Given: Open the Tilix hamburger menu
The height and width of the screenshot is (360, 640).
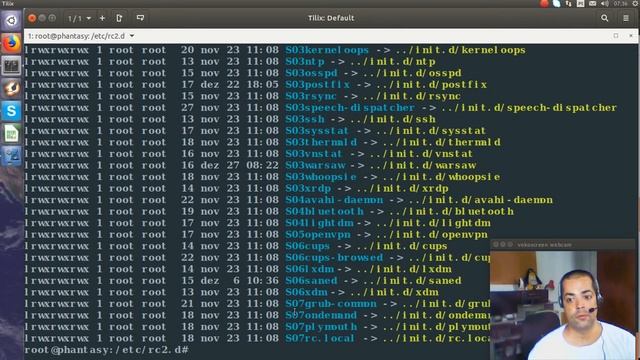Looking at the screenshot, I should (626, 18).
